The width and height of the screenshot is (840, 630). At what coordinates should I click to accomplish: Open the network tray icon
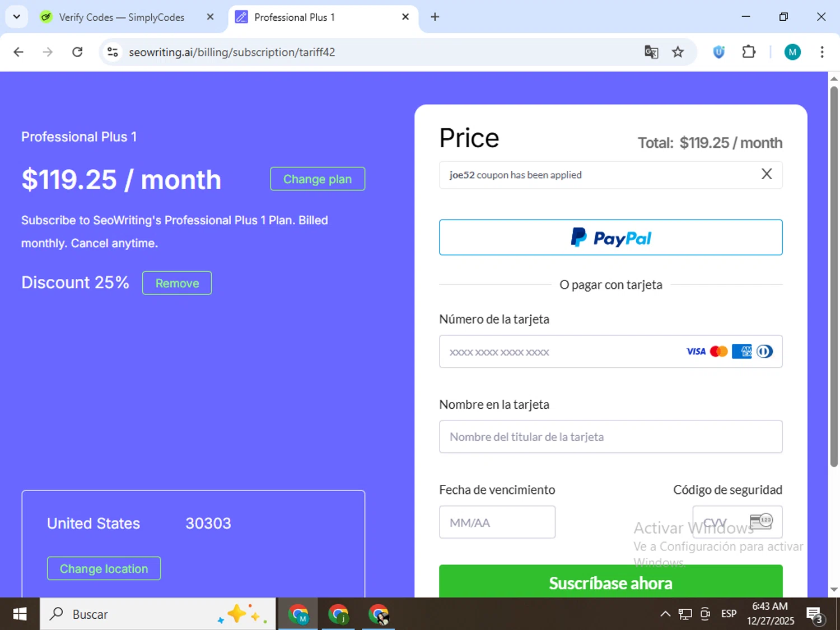(685, 614)
